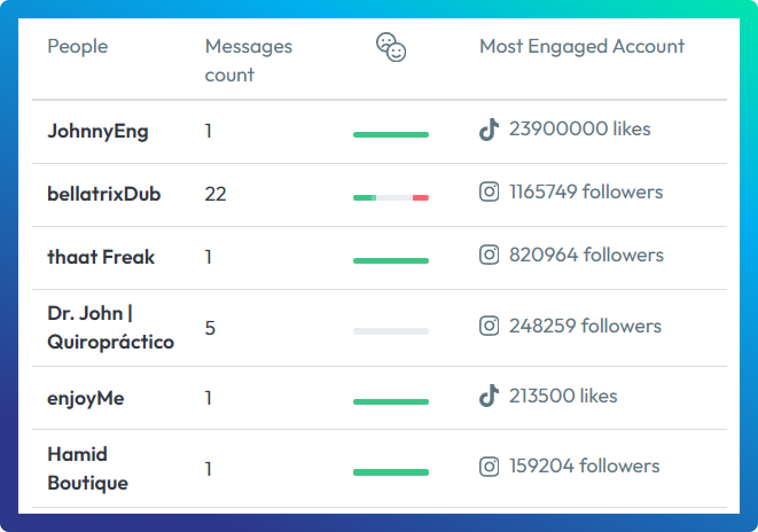This screenshot has height=532, width=758.
Task: Open the Hamid Boutique person entry
Action: coord(87,468)
